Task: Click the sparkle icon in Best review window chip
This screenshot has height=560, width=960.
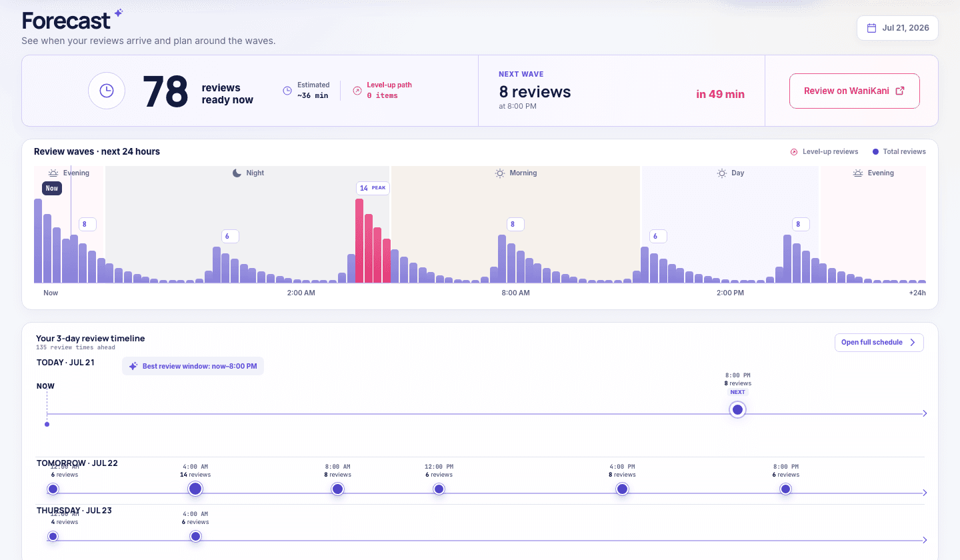Action: [x=133, y=366]
